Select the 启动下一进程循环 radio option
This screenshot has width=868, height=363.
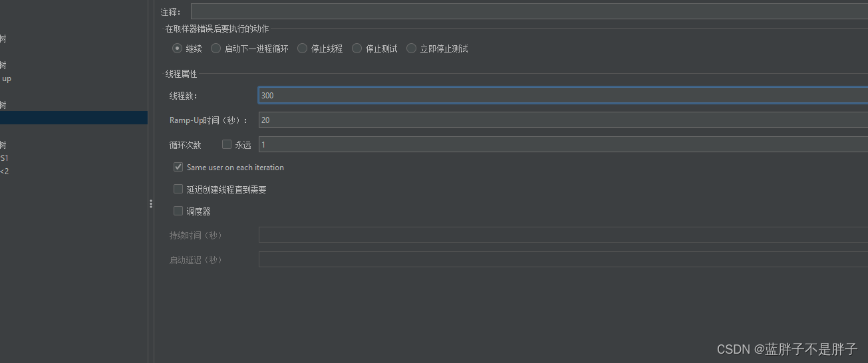tap(216, 49)
